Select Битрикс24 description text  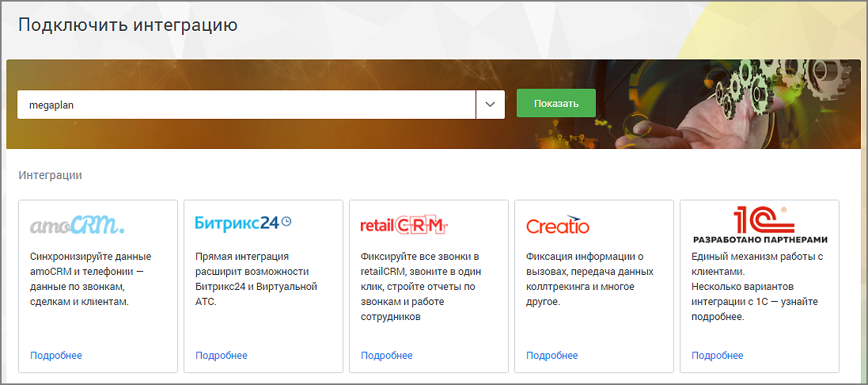point(256,280)
